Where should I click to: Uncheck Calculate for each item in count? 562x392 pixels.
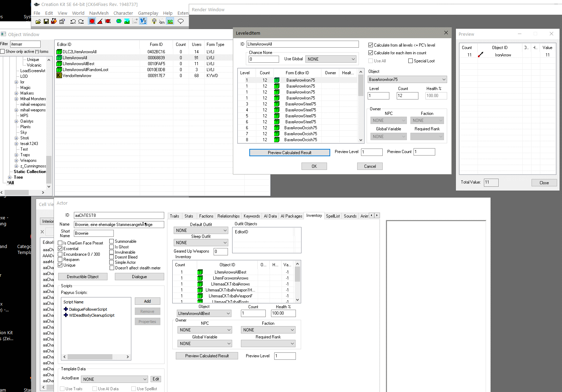pyautogui.click(x=370, y=53)
